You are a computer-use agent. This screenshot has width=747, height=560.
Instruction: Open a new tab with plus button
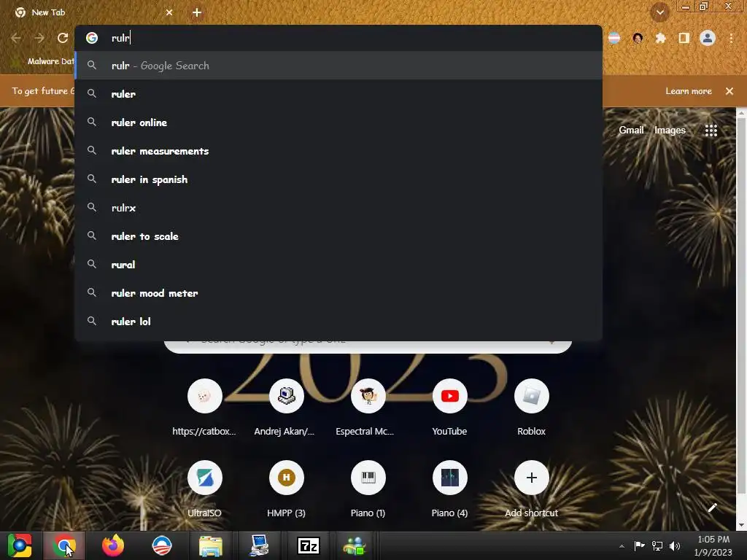tap(197, 12)
